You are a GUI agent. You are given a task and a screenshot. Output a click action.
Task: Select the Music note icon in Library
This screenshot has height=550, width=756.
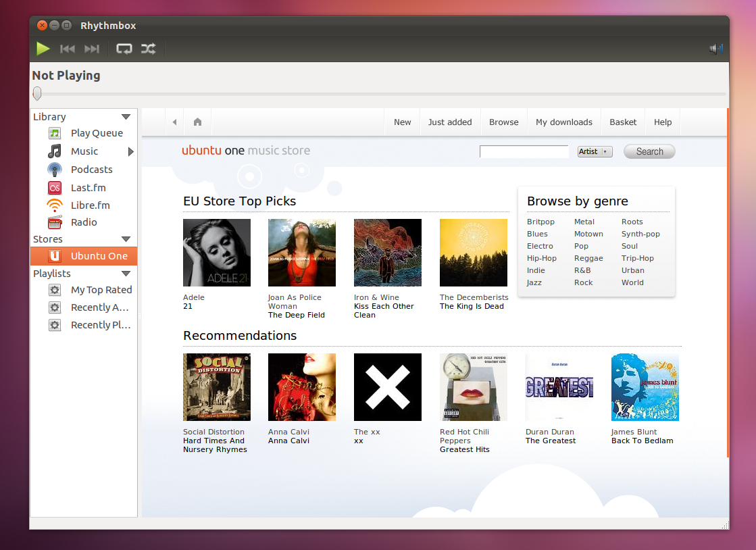pyautogui.click(x=55, y=151)
